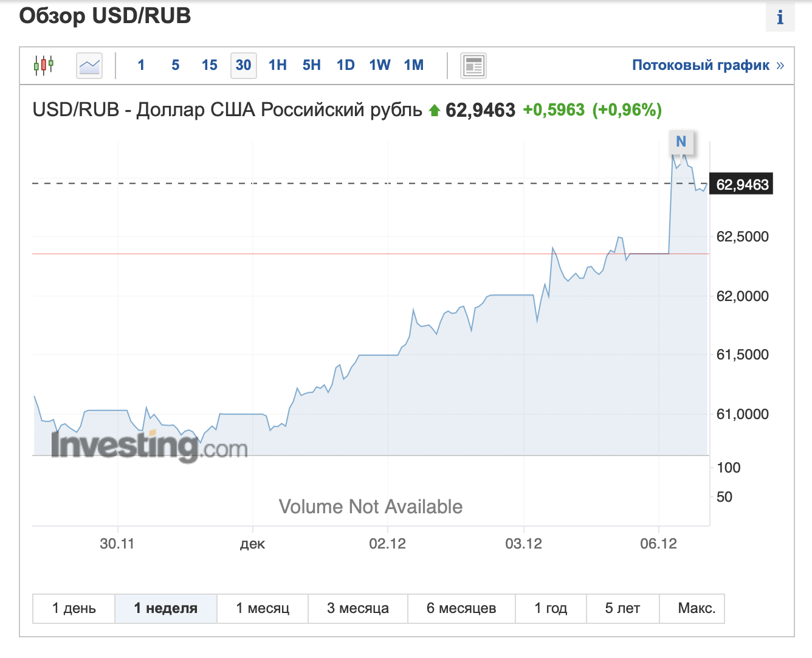
Task: Click the green up arrow beside price
Action: click(434, 111)
